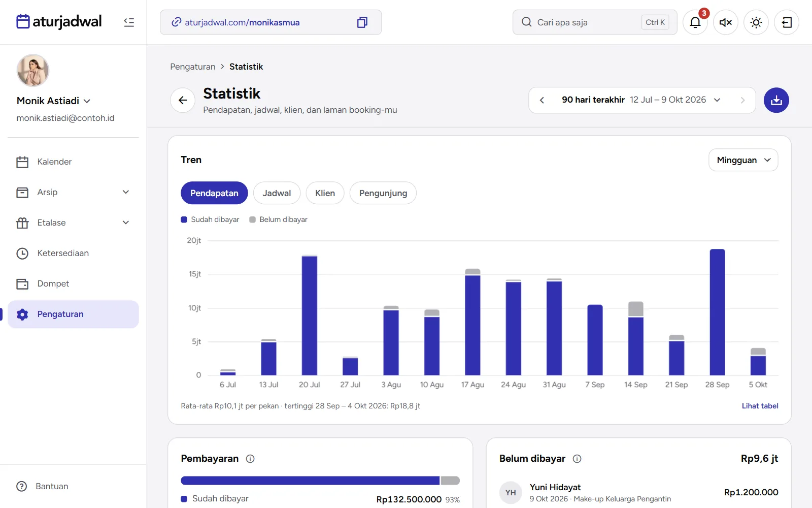Image resolution: width=812 pixels, height=508 pixels.
Task: Go to the previous date range
Action: pyautogui.click(x=542, y=100)
